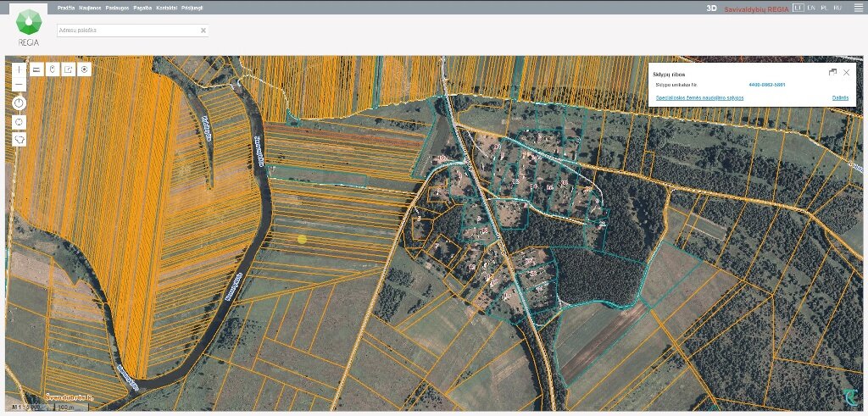The height and width of the screenshot is (416, 868).
Task: Expand the Sklypų ribos popup window
Action: coord(832,73)
